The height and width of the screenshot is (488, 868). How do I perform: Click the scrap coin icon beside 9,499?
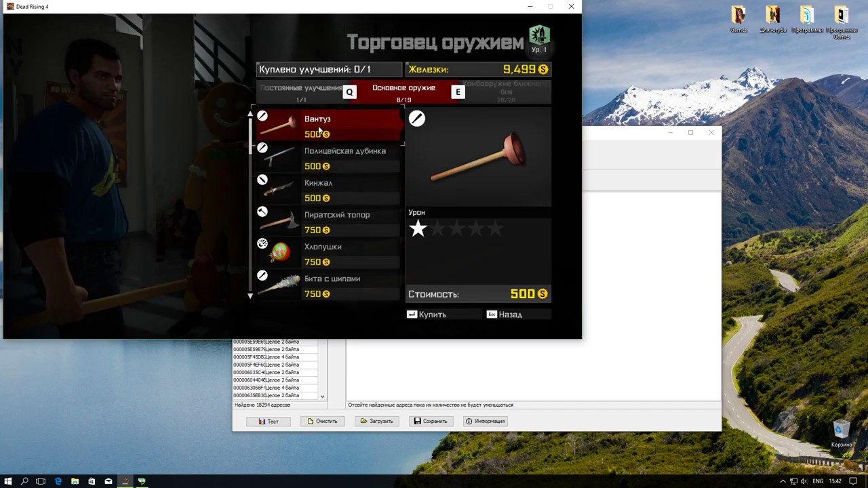pyautogui.click(x=543, y=69)
